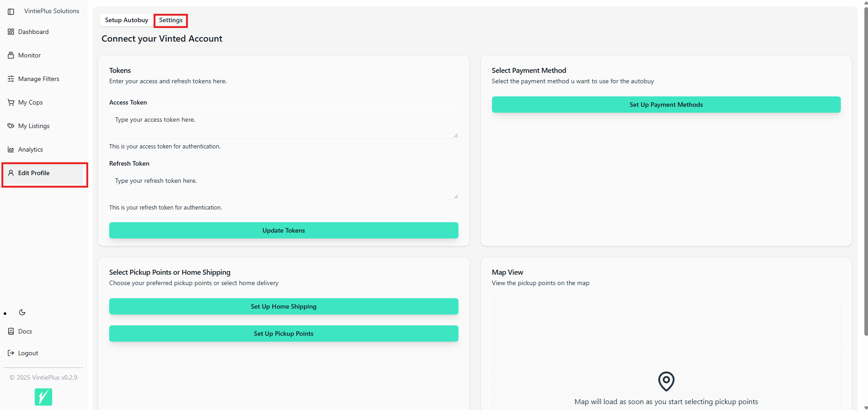Open My Listings label in sidebar

coord(34,126)
